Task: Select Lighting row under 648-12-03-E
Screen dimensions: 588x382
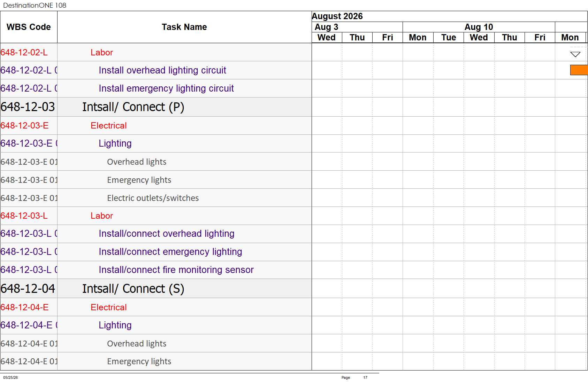Action: pyautogui.click(x=115, y=143)
